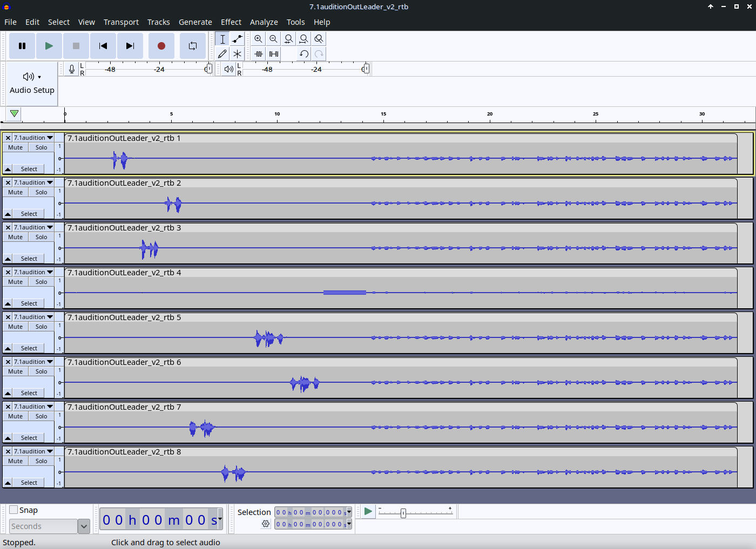Close track rtb 8 with X

coord(8,451)
